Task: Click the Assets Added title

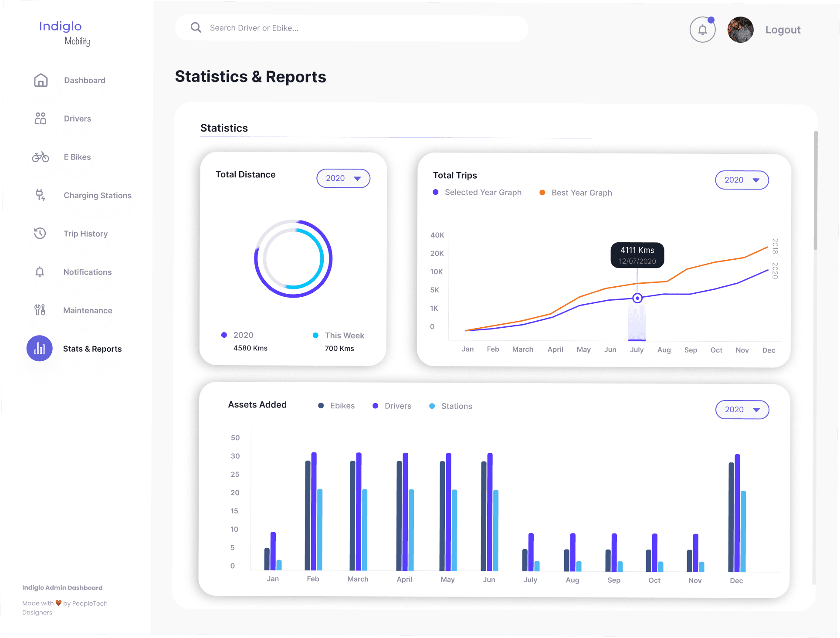Action: [x=257, y=404]
